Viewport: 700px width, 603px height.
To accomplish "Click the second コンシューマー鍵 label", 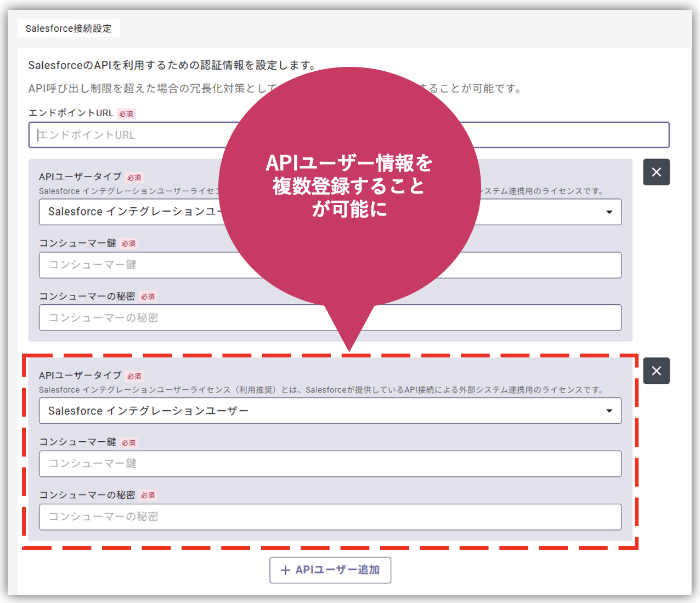I will tap(77, 442).
